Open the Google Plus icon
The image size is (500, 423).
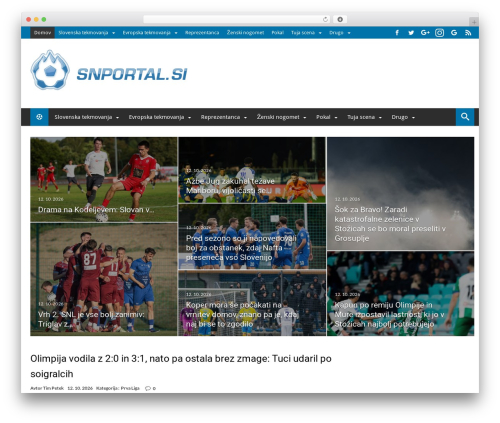tap(425, 33)
